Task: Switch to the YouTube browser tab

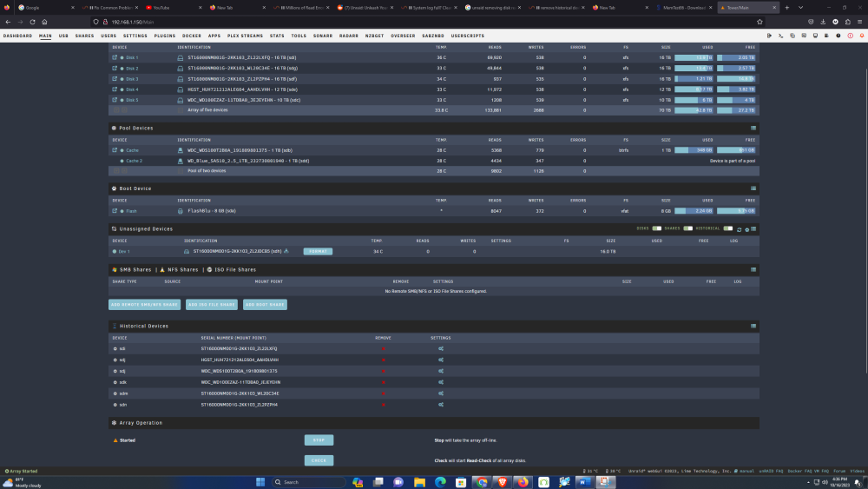Action: [x=173, y=8]
